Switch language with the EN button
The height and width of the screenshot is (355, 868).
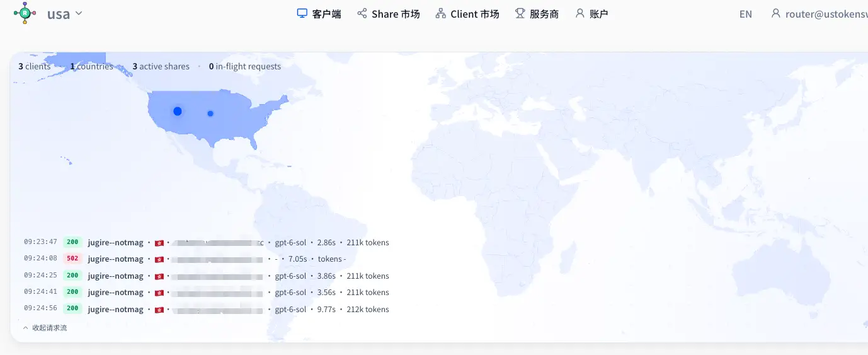pos(746,14)
